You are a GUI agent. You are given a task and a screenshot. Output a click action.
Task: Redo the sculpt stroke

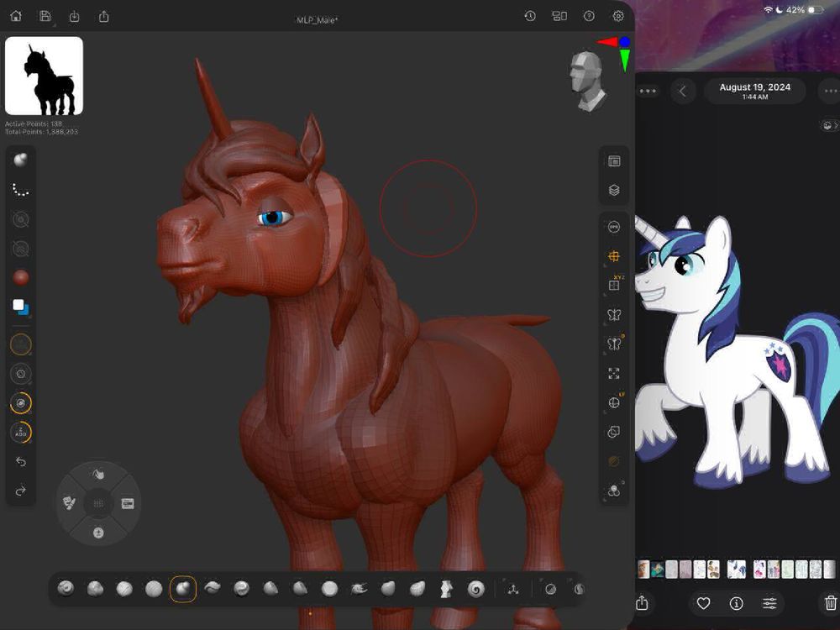pyautogui.click(x=21, y=491)
